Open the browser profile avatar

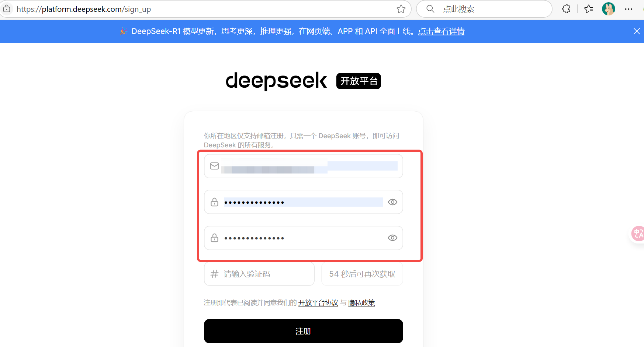[x=609, y=9]
